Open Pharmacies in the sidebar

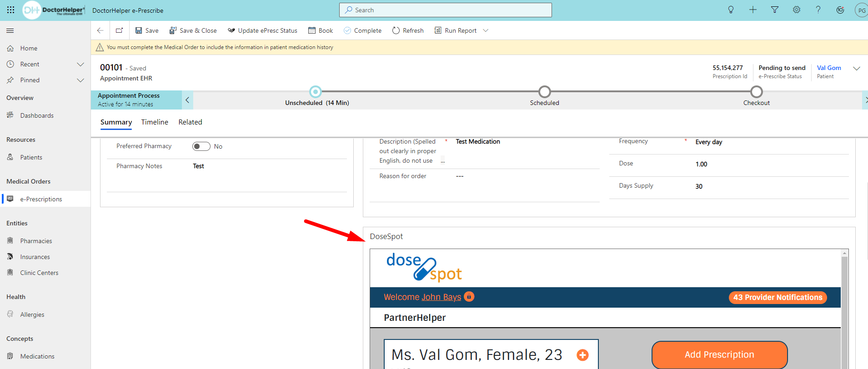tap(36, 241)
